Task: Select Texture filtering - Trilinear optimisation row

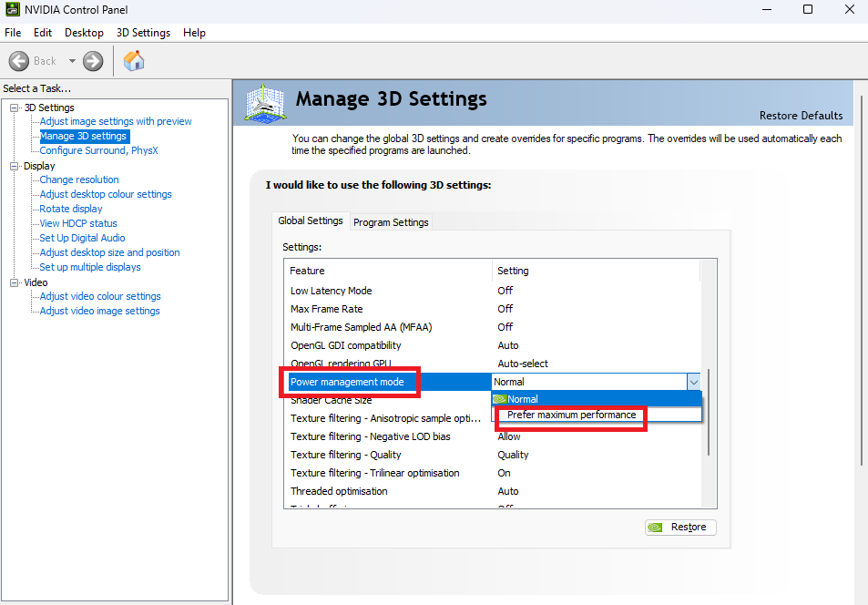Action: click(x=492, y=473)
